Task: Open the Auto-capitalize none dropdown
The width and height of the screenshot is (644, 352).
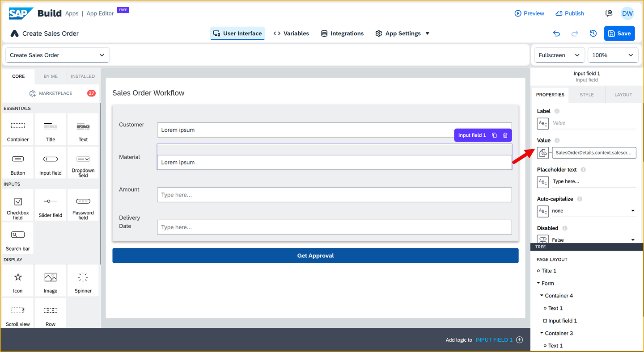Action: pyautogui.click(x=594, y=211)
